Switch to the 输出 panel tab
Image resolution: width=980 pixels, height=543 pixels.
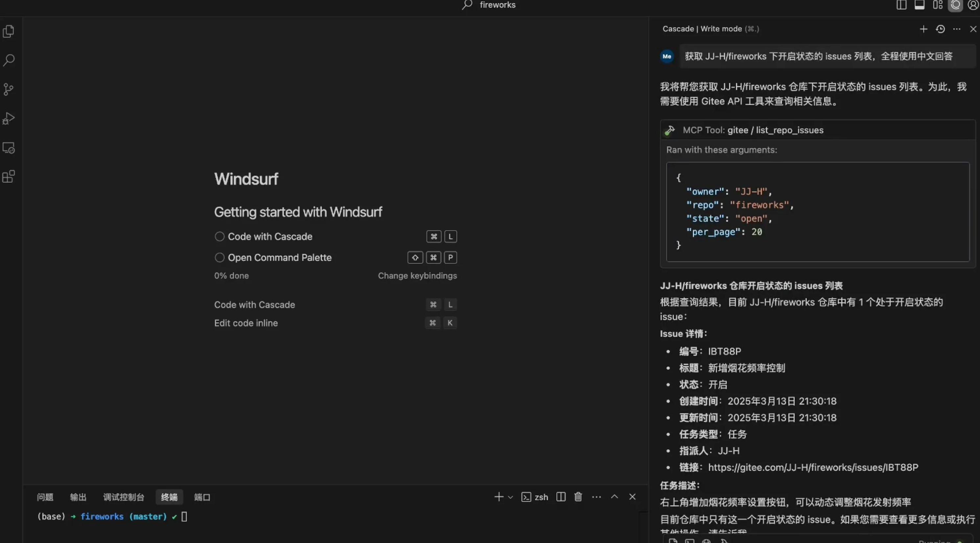click(78, 497)
